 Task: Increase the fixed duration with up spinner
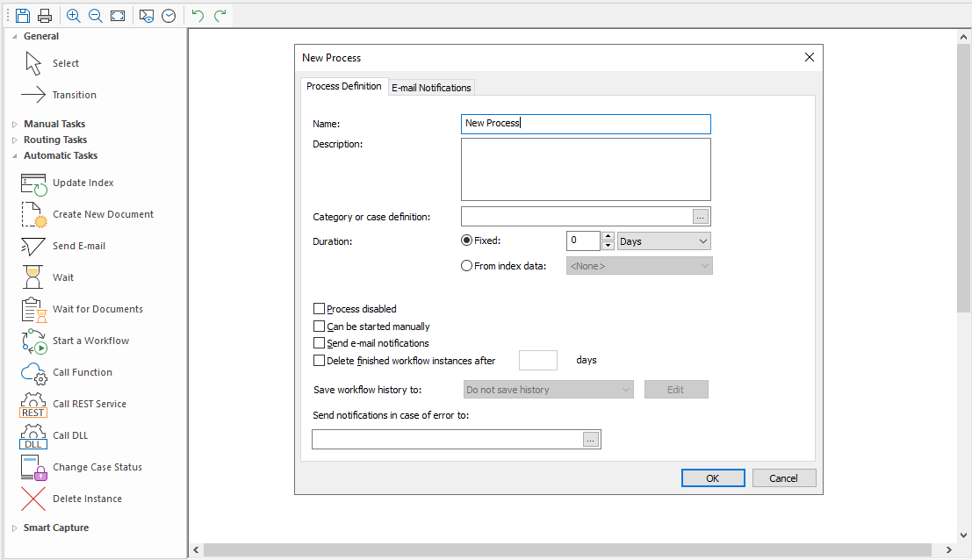[x=608, y=236]
